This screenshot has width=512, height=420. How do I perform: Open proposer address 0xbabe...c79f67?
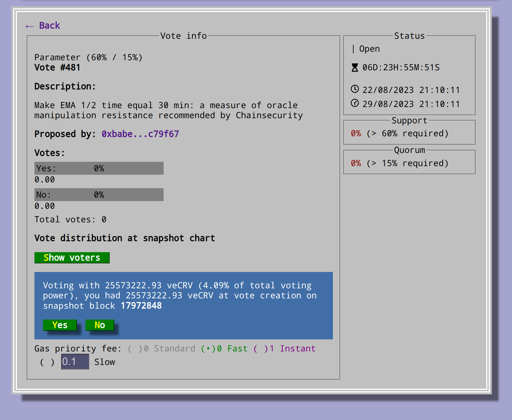coord(140,134)
